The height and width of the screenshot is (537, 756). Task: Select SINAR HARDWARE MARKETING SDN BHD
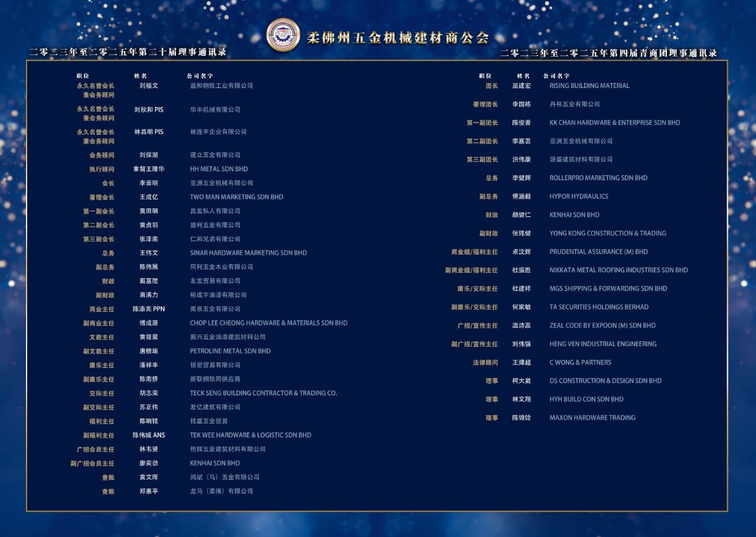[248, 253]
